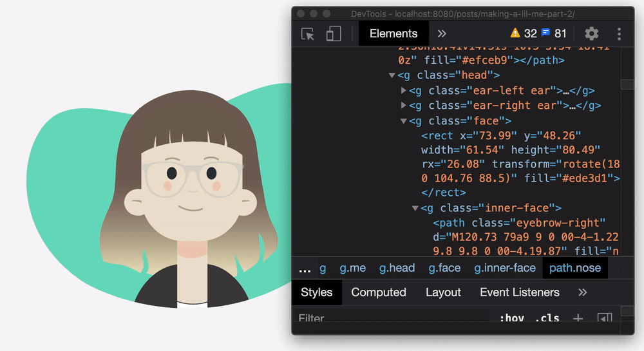Click the yellow warnings count icon

tap(515, 33)
